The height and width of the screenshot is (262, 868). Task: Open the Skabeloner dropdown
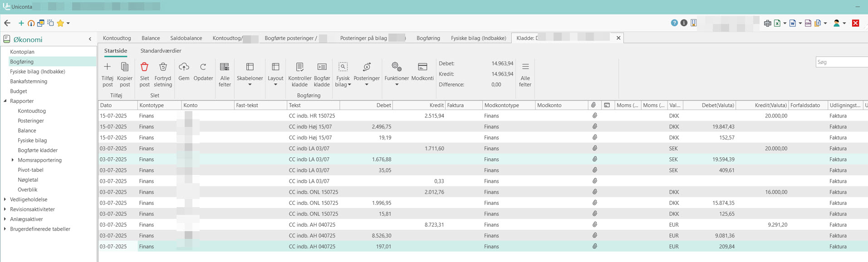[x=250, y=75]
